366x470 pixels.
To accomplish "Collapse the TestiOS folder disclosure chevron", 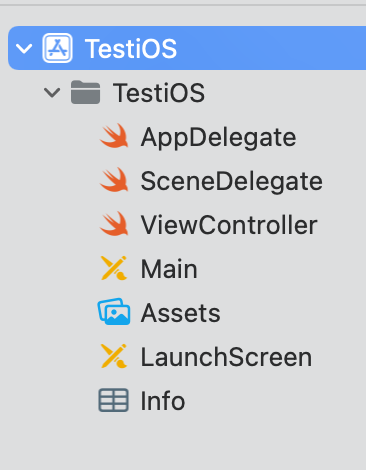I will (x=52, y=93).
